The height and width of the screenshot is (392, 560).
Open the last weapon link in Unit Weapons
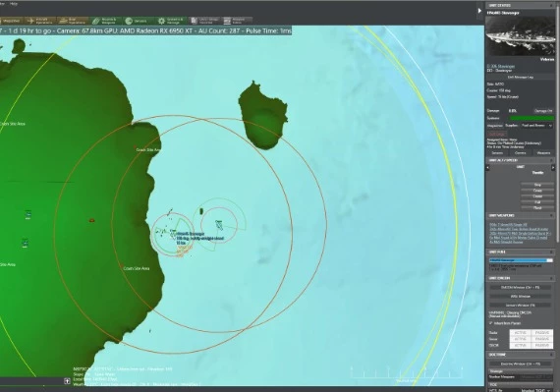[x=506, y=242]
